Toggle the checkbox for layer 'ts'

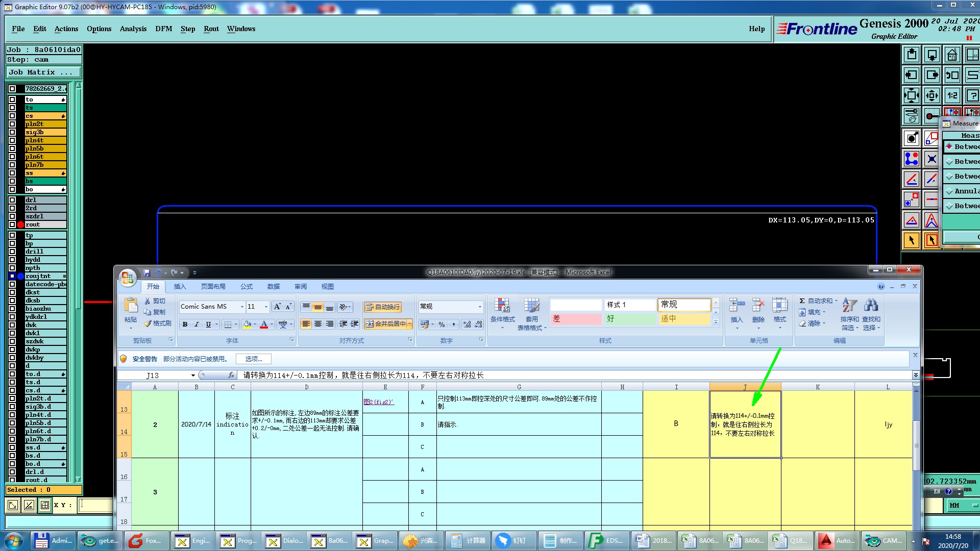[x=12, y=108]
